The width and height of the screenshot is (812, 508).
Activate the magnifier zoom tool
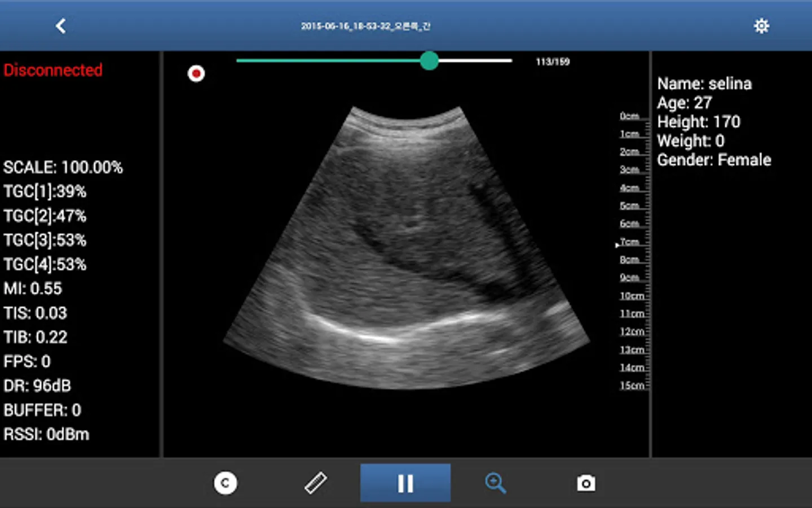click(x=495, y=483)
